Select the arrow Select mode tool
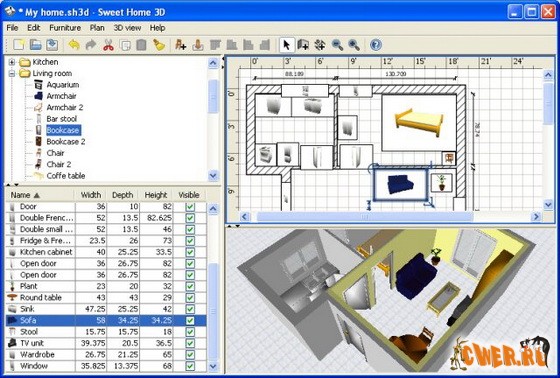Viewport: 560px width, 378px height. click(286, 45)
